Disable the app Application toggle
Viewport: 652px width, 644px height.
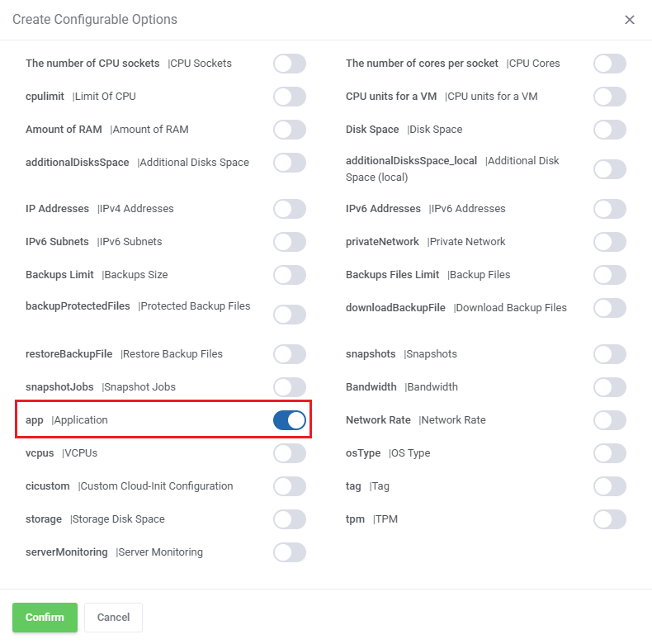(x=290, y=420)
